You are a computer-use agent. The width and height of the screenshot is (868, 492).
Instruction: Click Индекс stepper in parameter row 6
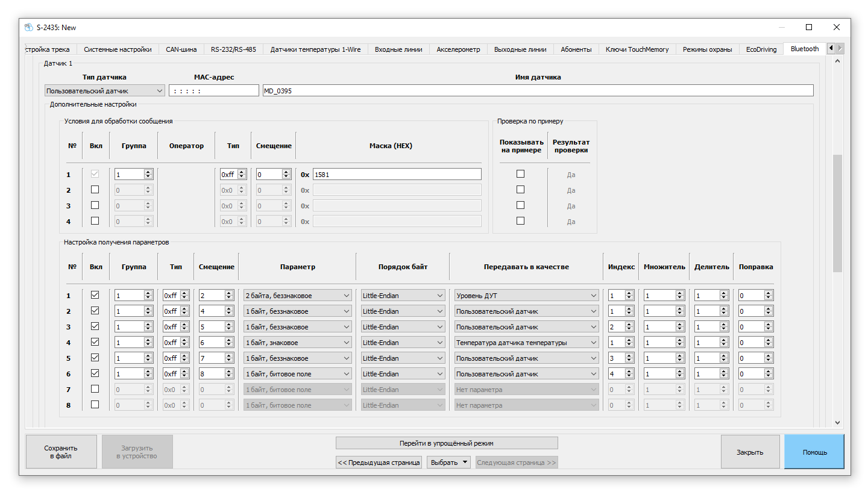point(621,374)
